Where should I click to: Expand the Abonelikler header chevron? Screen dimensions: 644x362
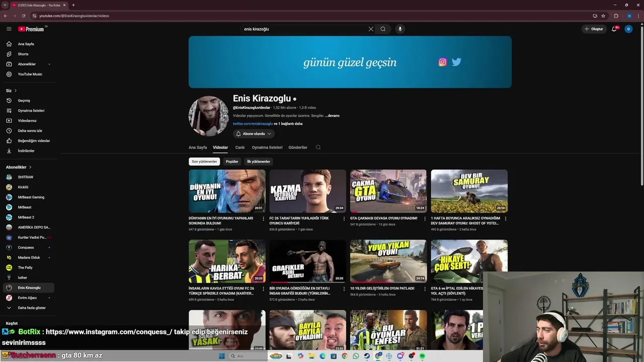point(30,167)
